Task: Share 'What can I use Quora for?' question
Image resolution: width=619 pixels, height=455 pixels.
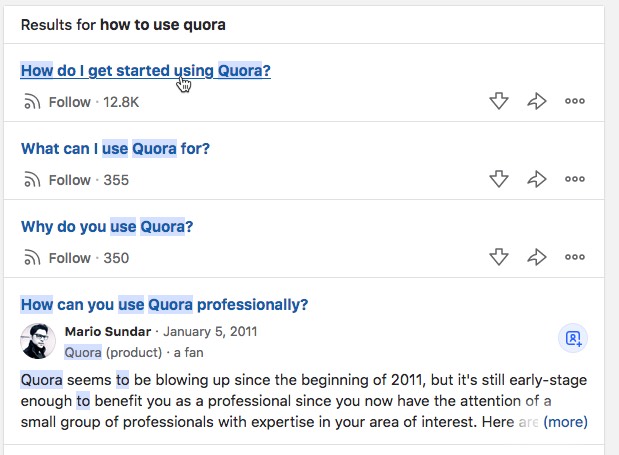Action: [x=537, y=179]
